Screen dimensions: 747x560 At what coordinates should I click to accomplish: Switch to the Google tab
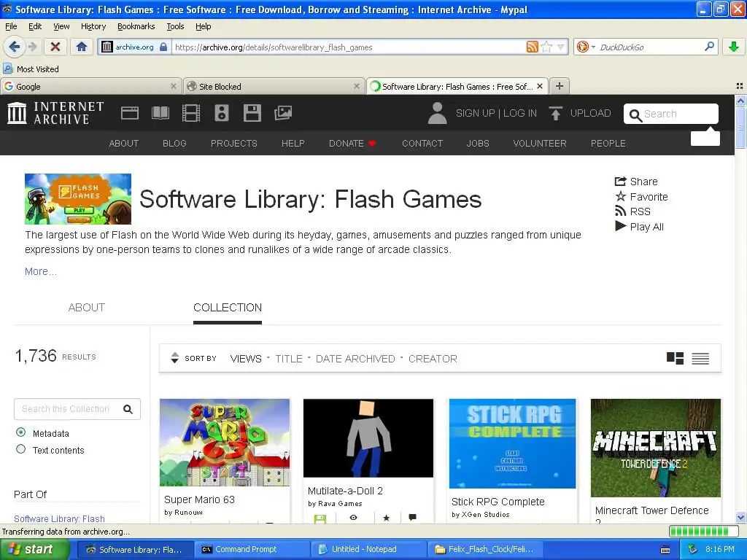click(91, 86)
